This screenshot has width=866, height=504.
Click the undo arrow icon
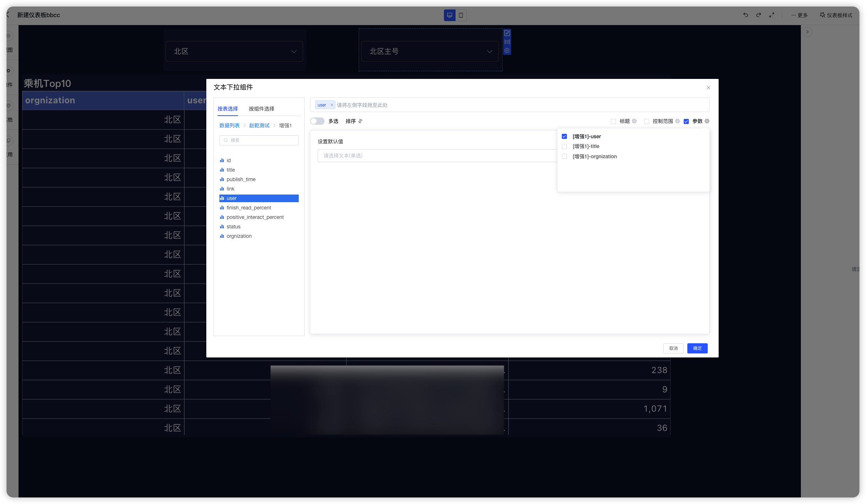[746, 15]
